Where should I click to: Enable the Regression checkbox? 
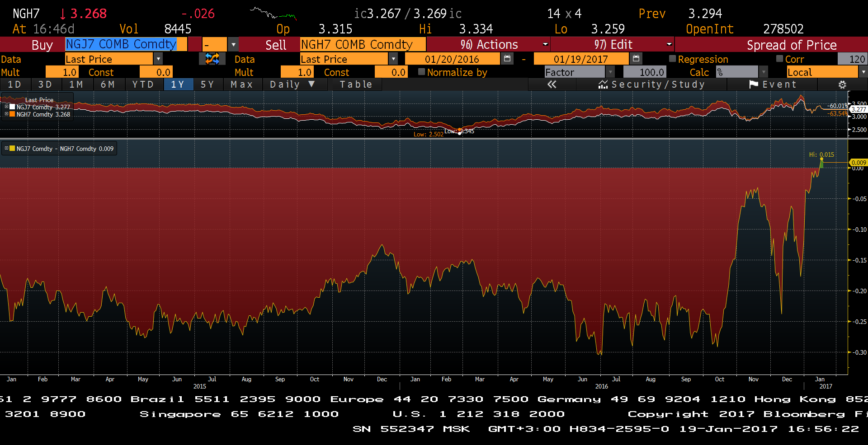pyautogui.click(x=672, y=58)
